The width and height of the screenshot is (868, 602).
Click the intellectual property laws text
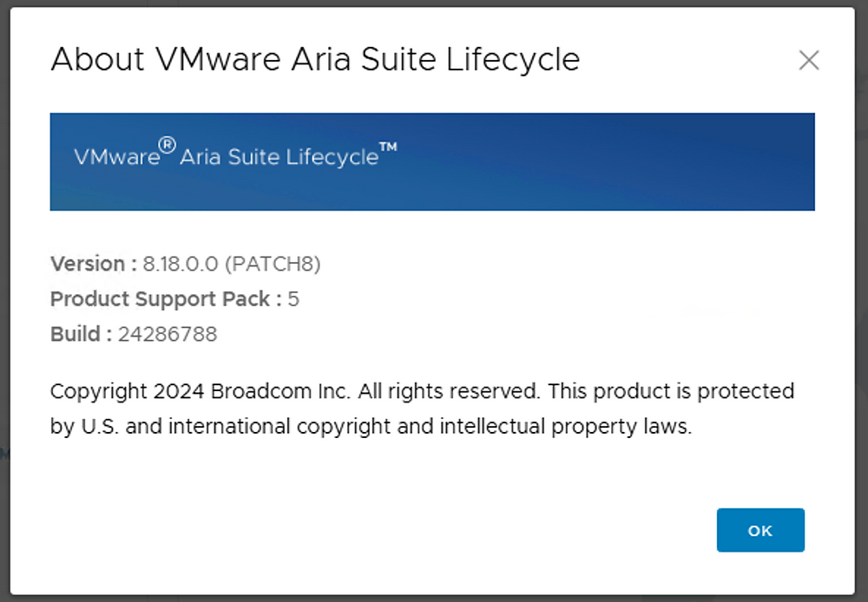[566, 427]
